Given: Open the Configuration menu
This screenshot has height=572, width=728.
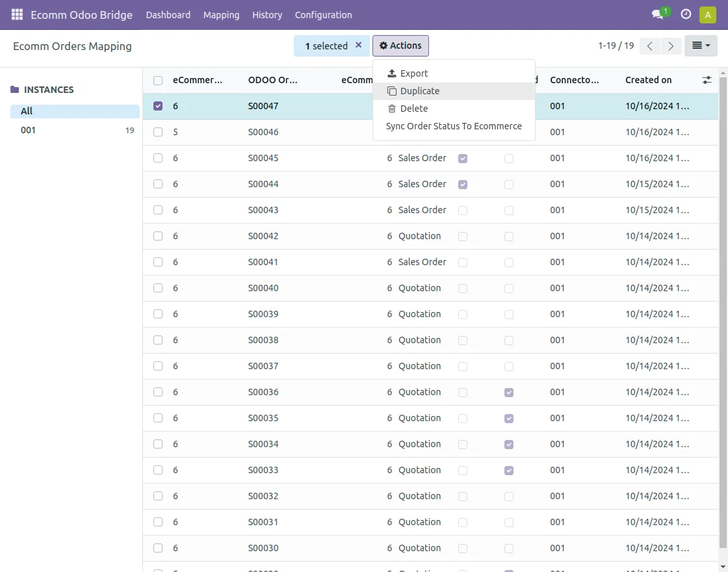Looking at the screenshot, I should tap(323, 14).
